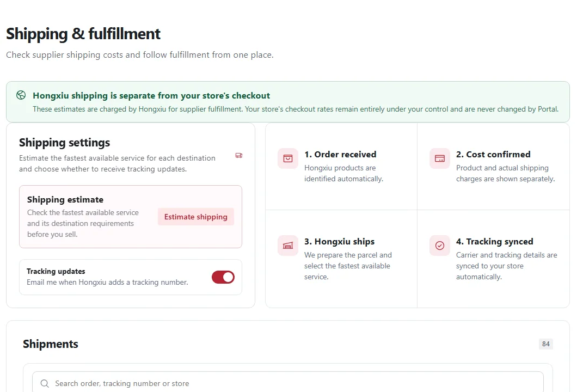Image resolution: width=577 pixels, height=392 pixels.
Task: Click 'Email me when Hongxiu adds a tracking number' text
Action: pos(107,283)
